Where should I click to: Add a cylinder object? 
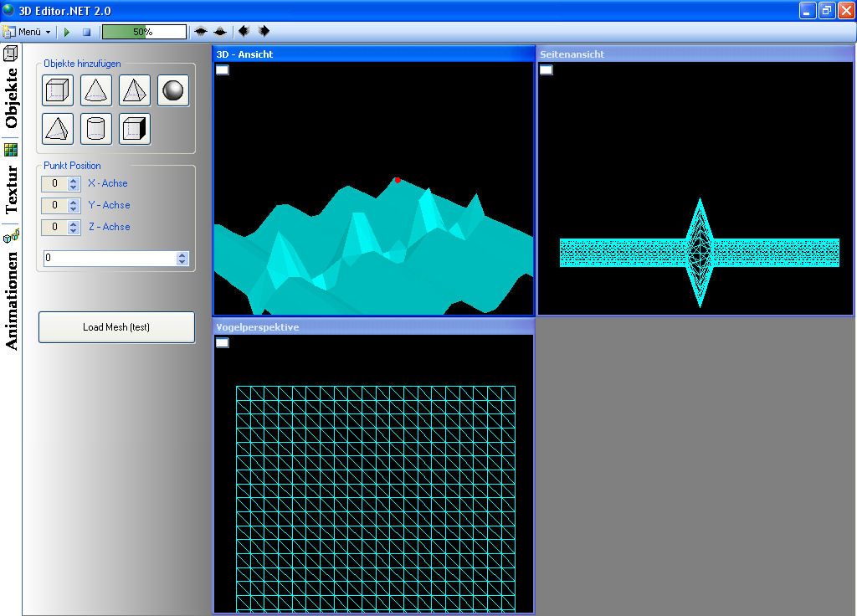(x=96, y=129)
